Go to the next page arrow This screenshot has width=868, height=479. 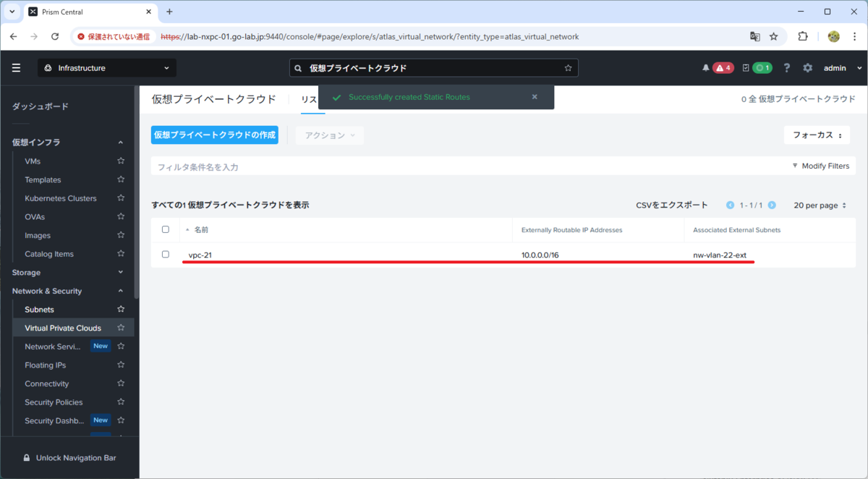click(x=772, y=205)
